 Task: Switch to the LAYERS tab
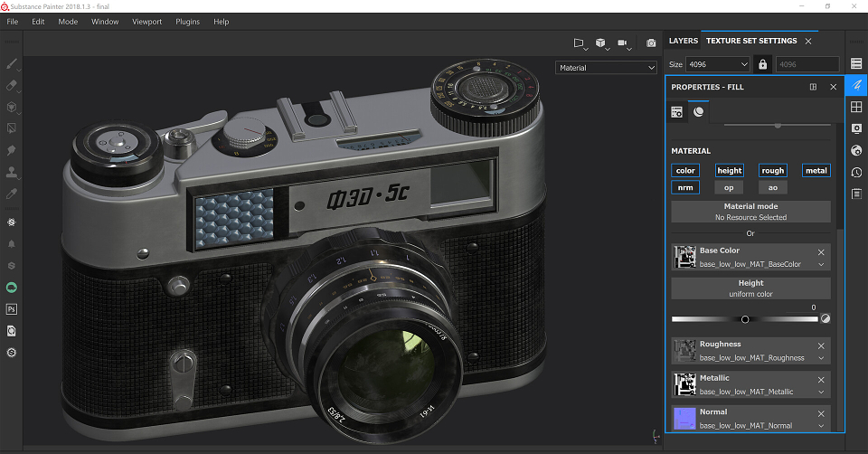coord(684,41)
